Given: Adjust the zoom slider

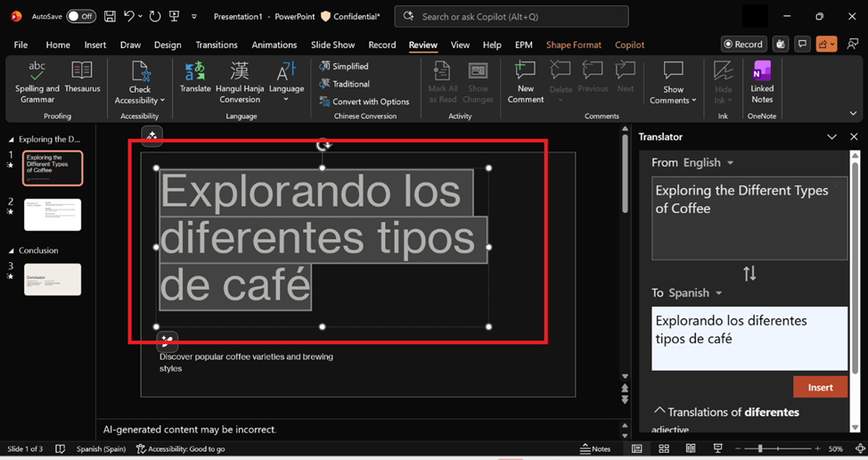Looking at the screenshot, I should 760,448.
